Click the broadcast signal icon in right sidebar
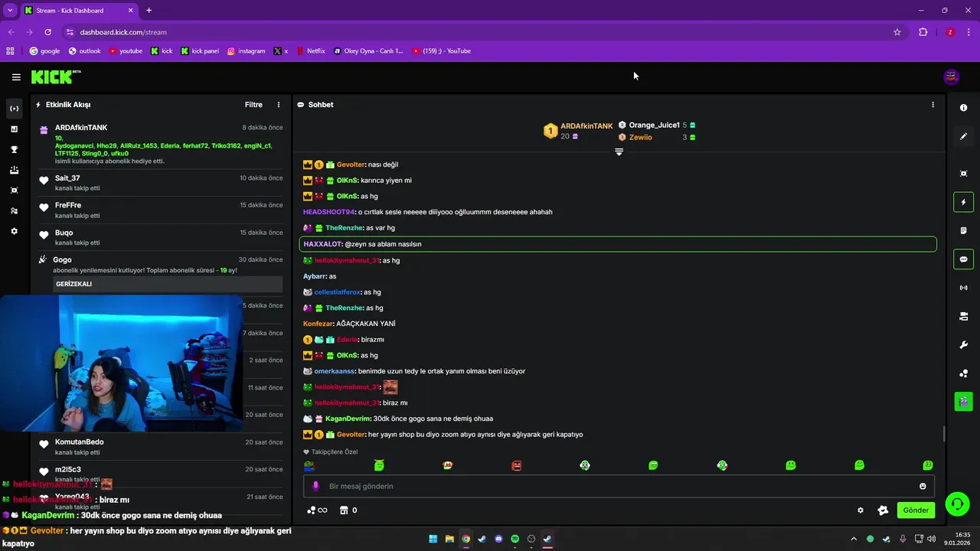 click(963, 288)
